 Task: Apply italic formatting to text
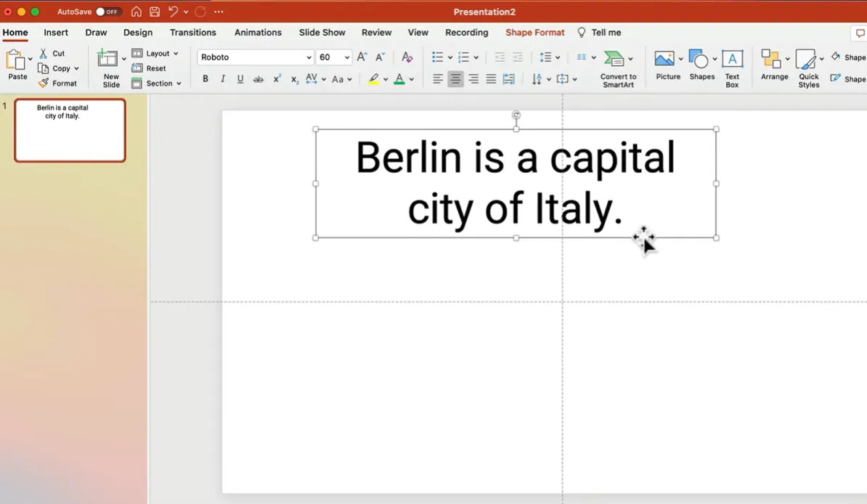click(x=223, y=79)
